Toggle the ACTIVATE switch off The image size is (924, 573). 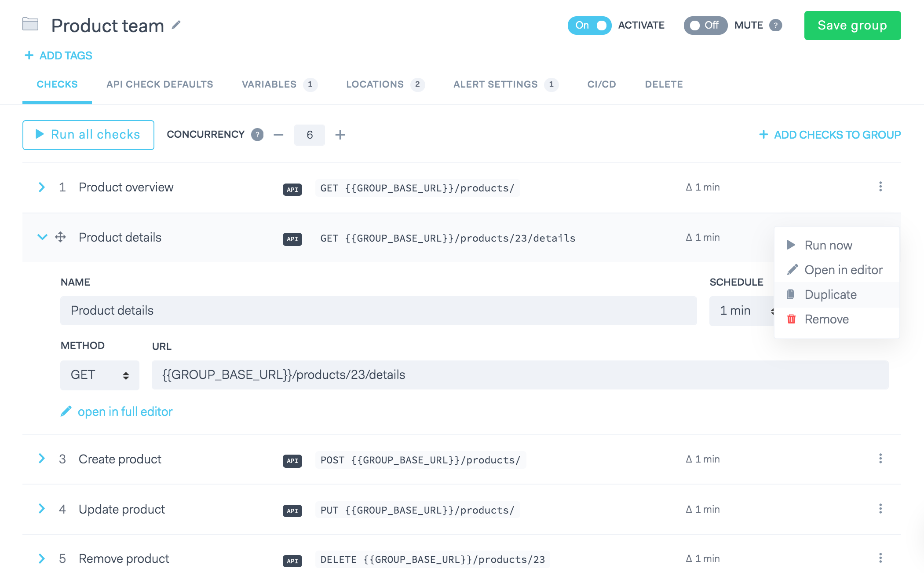(x=589, y=26)
